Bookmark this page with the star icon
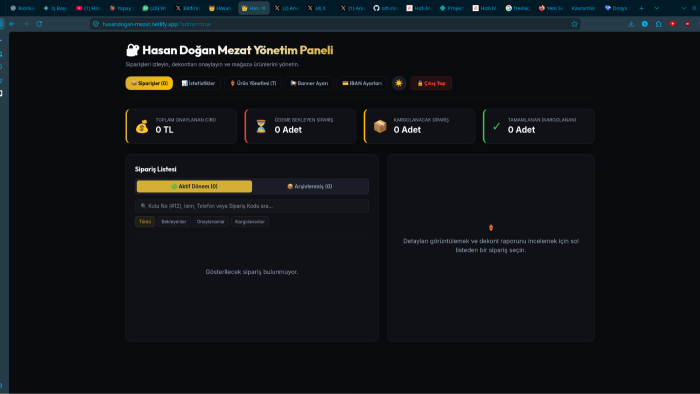Screen dimensions: 700x394 [575, 24]
